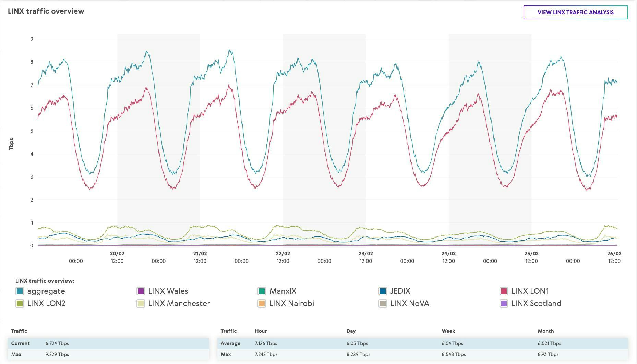Click the 24/02 date axis label
This screenshot has height=364, width=637.
[448, 254]
